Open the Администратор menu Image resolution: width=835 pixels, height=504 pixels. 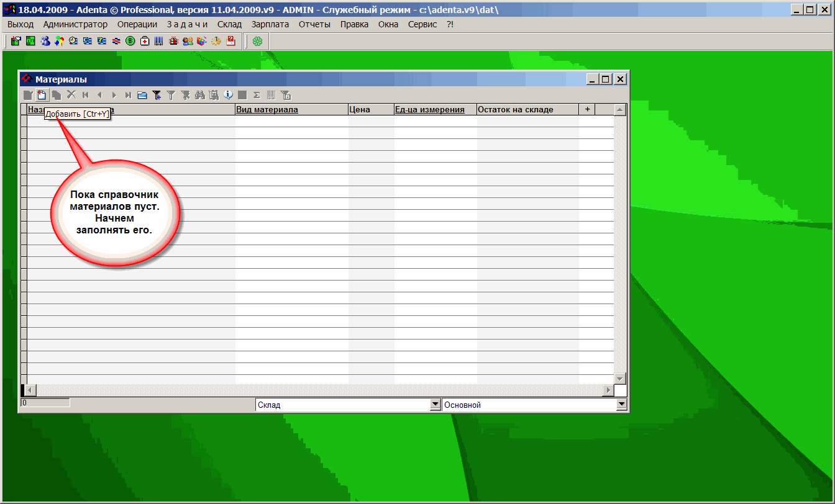tap(75, 24)
